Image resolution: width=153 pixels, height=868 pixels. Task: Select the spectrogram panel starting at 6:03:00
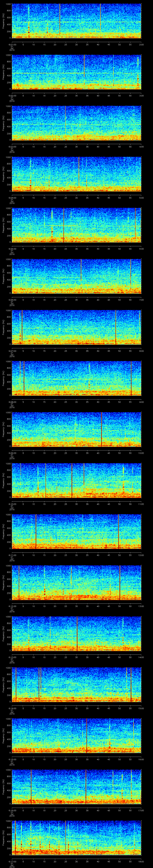pyautogui.click(x=77, y=123)
